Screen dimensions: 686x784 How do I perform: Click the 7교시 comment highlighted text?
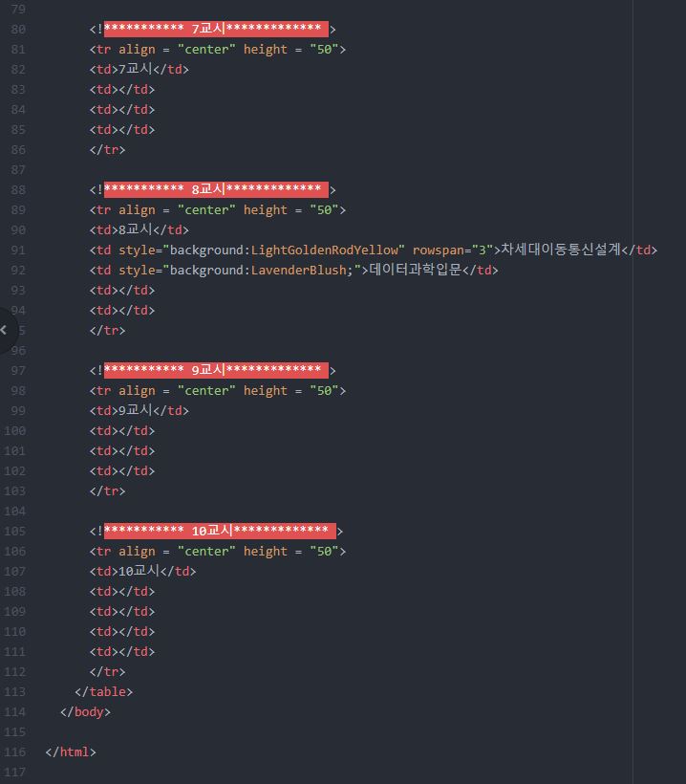pyautogui.click(x=216, y=29)
